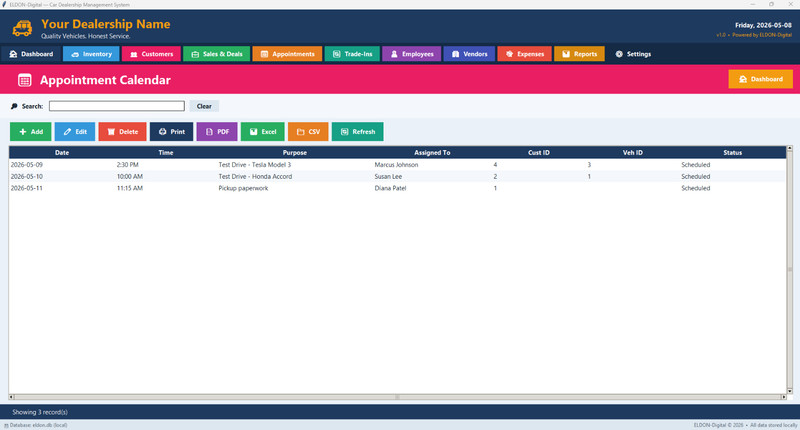Sort by the Status column header
The height and width of the screenshot is (430, 800).
pos(733,153)
